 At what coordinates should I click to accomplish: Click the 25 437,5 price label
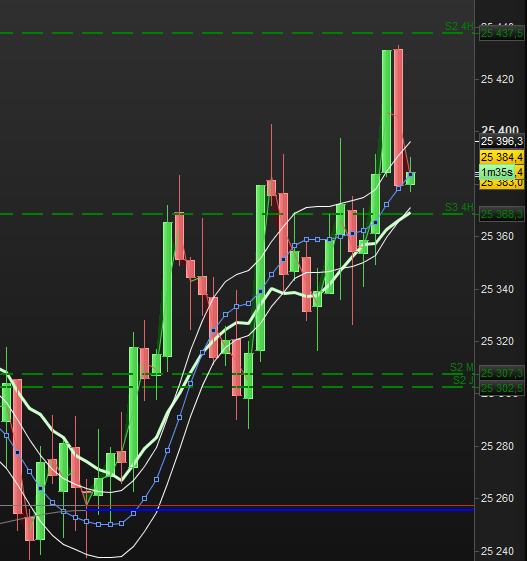(x=502, y=34)
